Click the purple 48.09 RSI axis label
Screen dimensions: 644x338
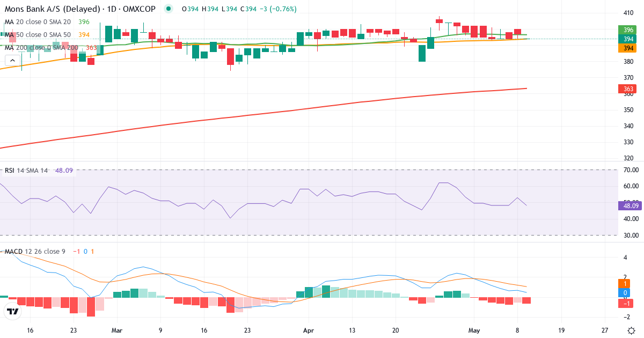630,205
